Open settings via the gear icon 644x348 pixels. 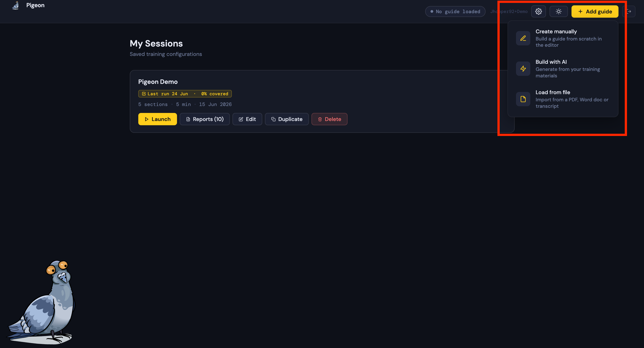pos(539,11)
